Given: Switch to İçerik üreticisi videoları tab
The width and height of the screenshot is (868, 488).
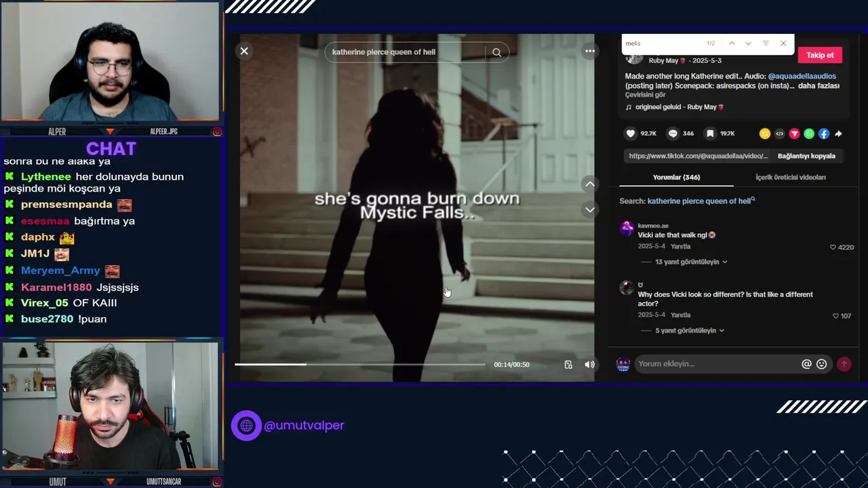Looking at the screenshot, I should tap(790, 177).
